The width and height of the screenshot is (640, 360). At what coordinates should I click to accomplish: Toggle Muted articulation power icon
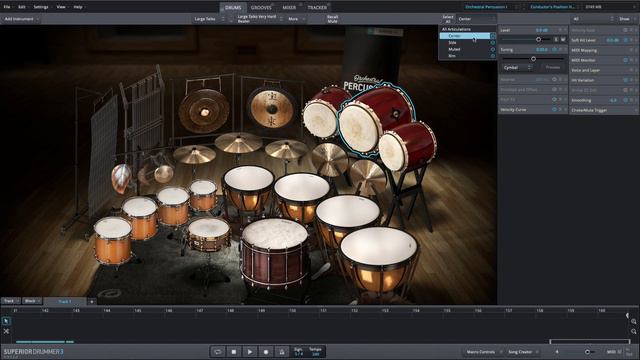(493, 49)
